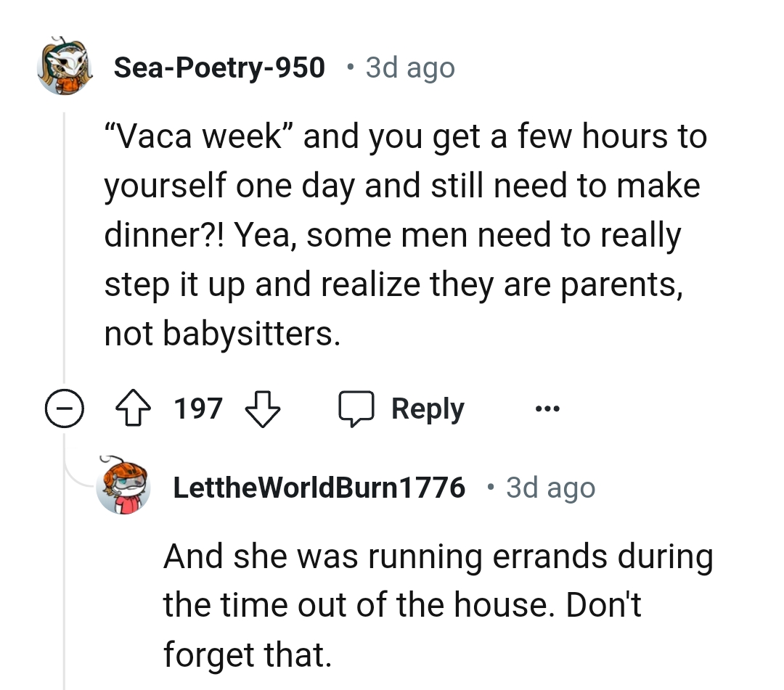Click LettheWorldBurn1776's avatar
This screenshot has height=690, width=784.
pos(124,488)
